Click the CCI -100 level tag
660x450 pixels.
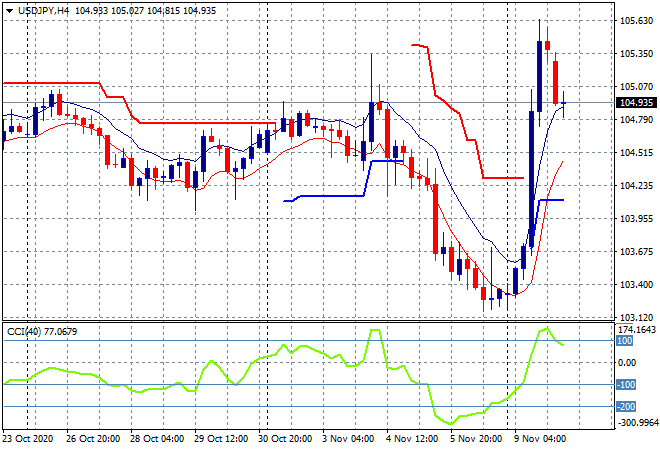626,385
